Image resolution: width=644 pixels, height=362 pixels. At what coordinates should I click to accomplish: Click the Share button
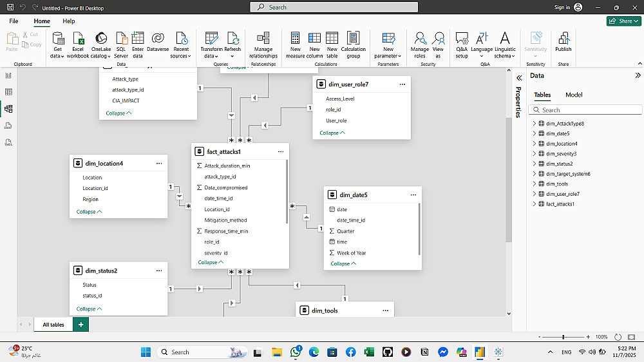623,21
